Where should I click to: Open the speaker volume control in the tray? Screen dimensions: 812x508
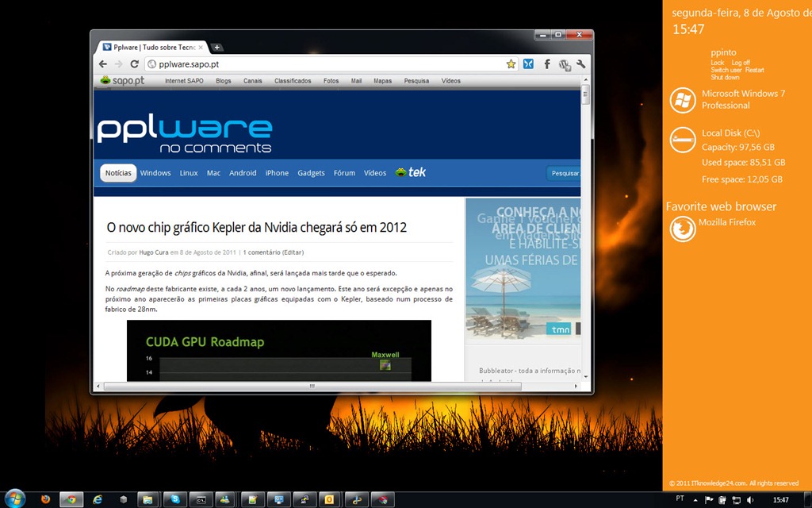749,499
